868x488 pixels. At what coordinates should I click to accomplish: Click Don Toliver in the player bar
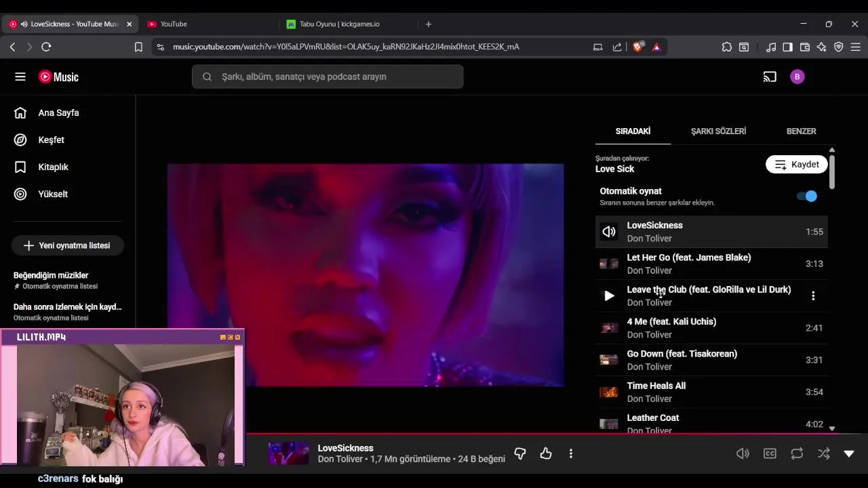coord(342,459)
